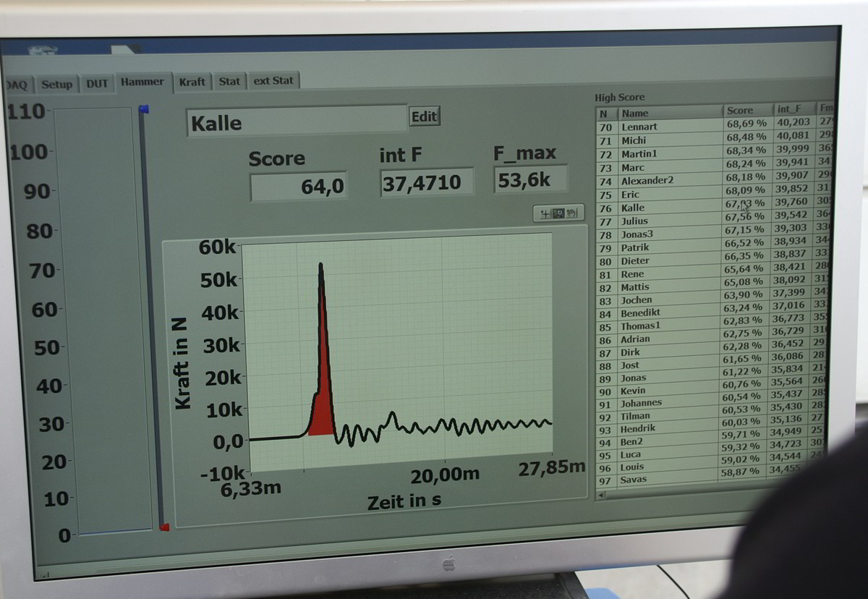Viewport: 868px width, 599px height.
Task: Select the Dieter row
Action: 635,260
